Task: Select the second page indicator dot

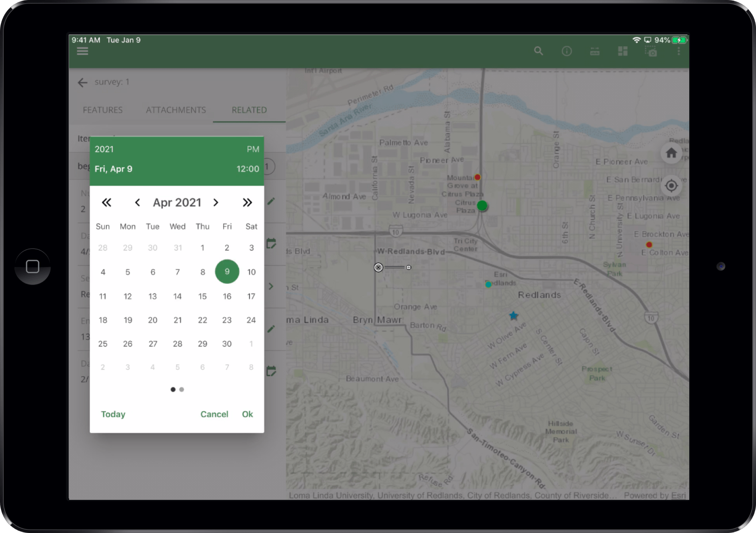Action: click(x=182, y=389)
